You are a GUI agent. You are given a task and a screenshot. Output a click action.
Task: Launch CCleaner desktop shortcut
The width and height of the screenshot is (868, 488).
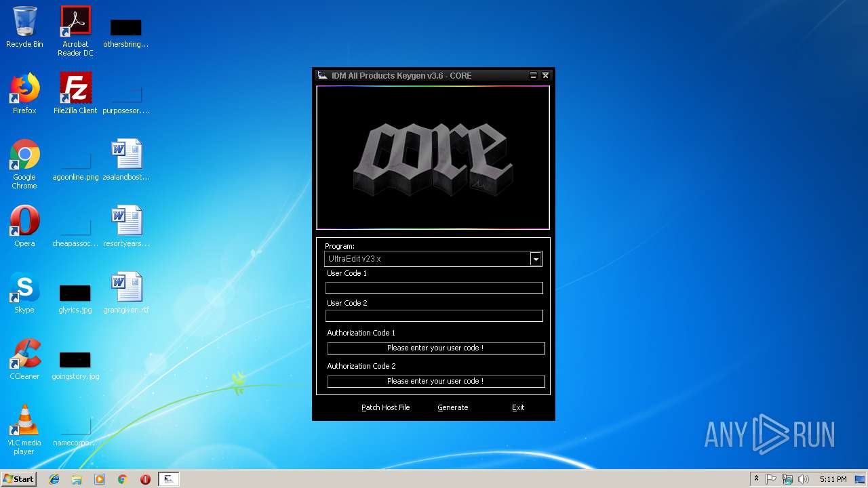click(24, 359)
